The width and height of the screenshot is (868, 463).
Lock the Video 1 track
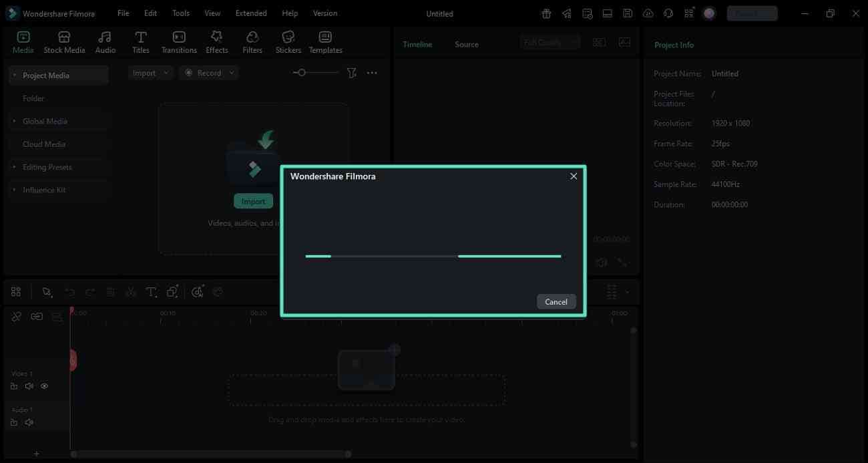(14, 386)
